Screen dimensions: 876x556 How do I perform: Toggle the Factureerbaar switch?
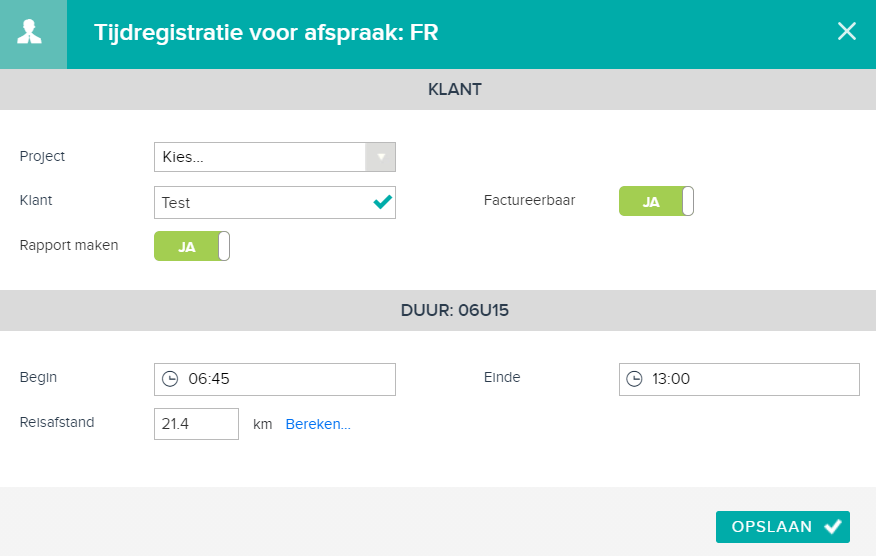point(656,201)
